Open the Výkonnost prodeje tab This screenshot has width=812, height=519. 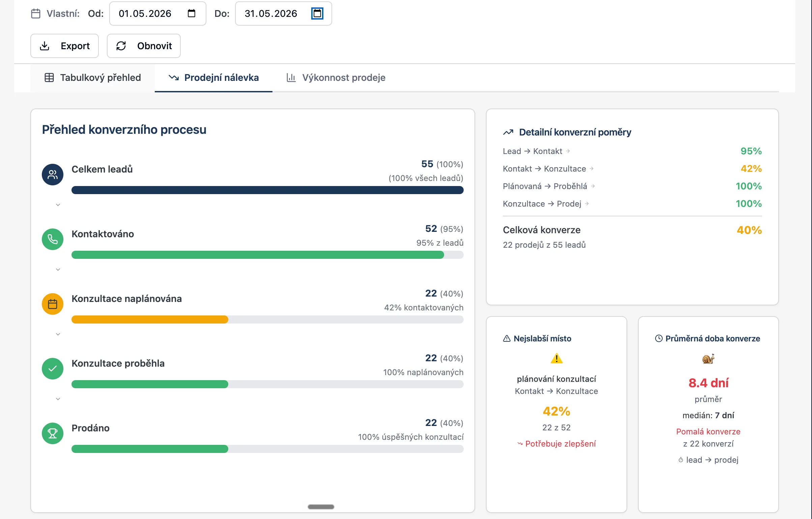(336, 78)
